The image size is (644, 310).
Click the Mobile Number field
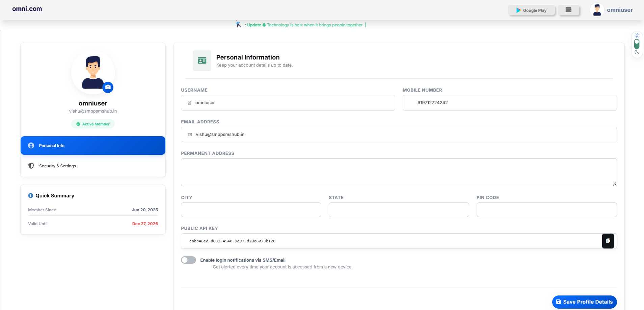click(x=510, y=103)
